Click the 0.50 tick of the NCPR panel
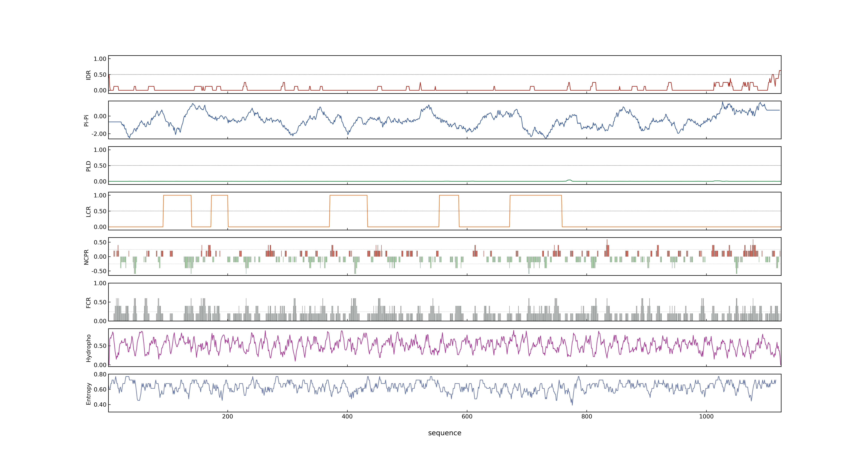This screenshot has height=463, width=868. pyautogui.click(x=100, y=242)
